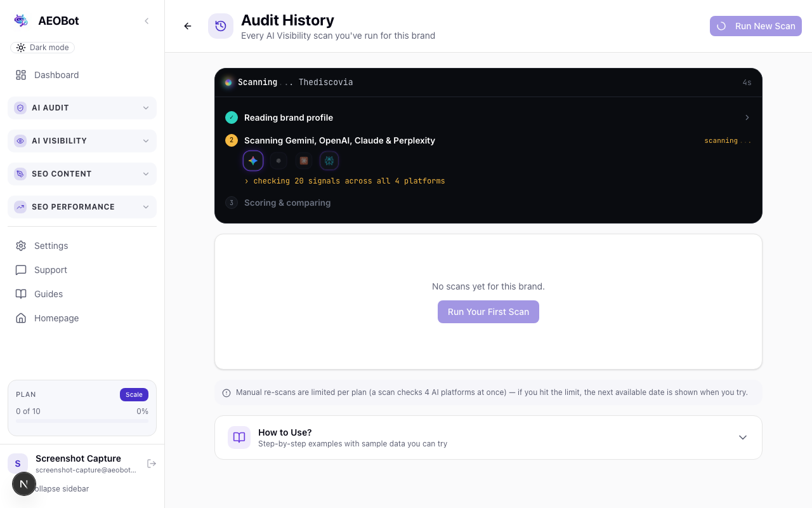Click the 'No scans yet for this brand.' text
812x508 pixels.
coord(488,286)
